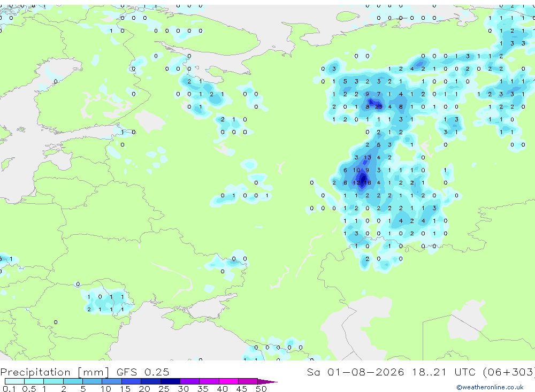Screen dimensions: 535x392
Task: Click the '12' precipitation value beside 16
Action: 356,183
